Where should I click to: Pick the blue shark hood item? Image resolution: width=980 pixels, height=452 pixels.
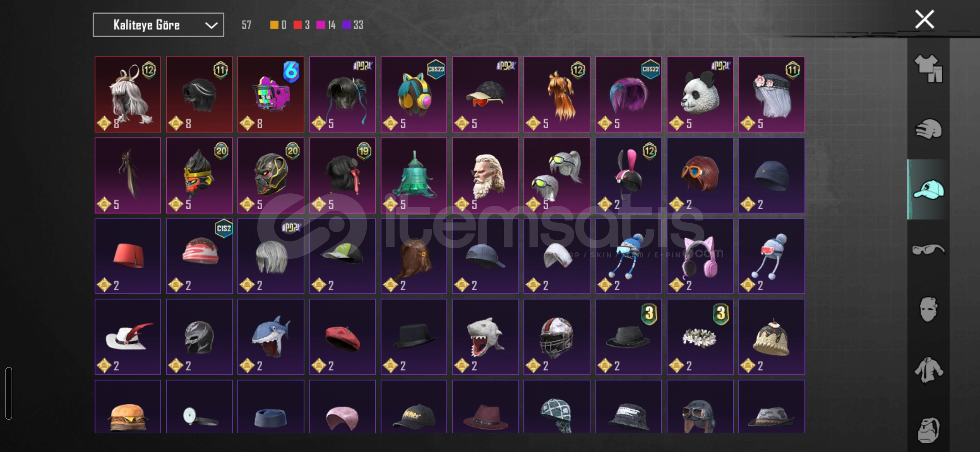[x=271, y=337]
